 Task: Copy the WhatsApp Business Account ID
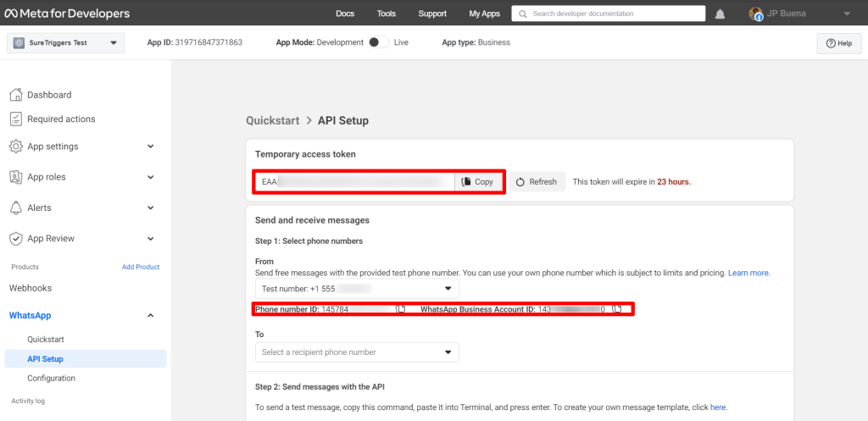point(618,310)
